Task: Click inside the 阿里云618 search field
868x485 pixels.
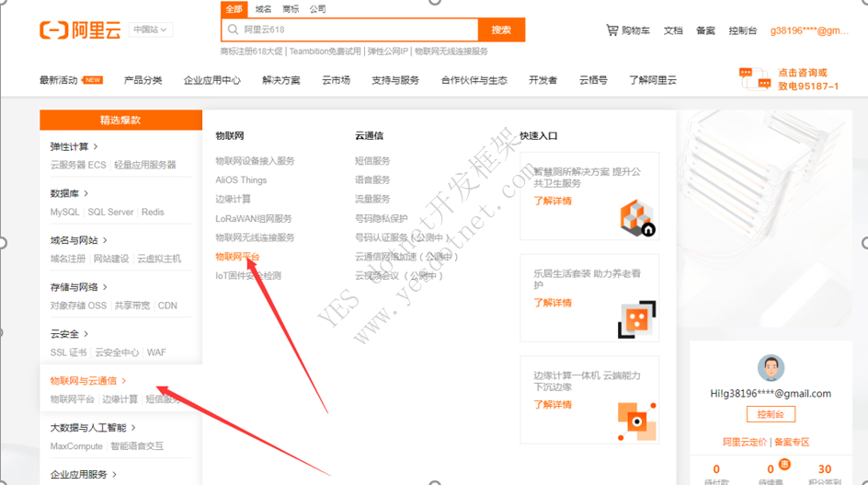Action: [x=349, y=30]
